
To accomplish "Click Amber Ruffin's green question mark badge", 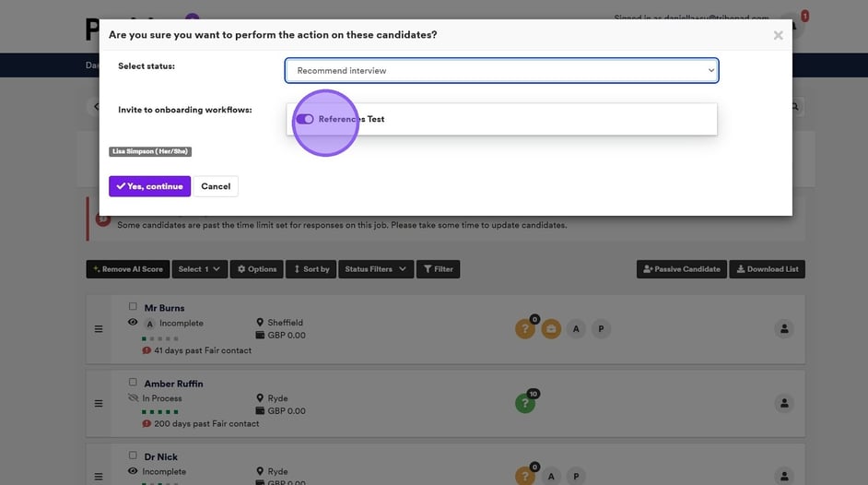I will [525, 403].
